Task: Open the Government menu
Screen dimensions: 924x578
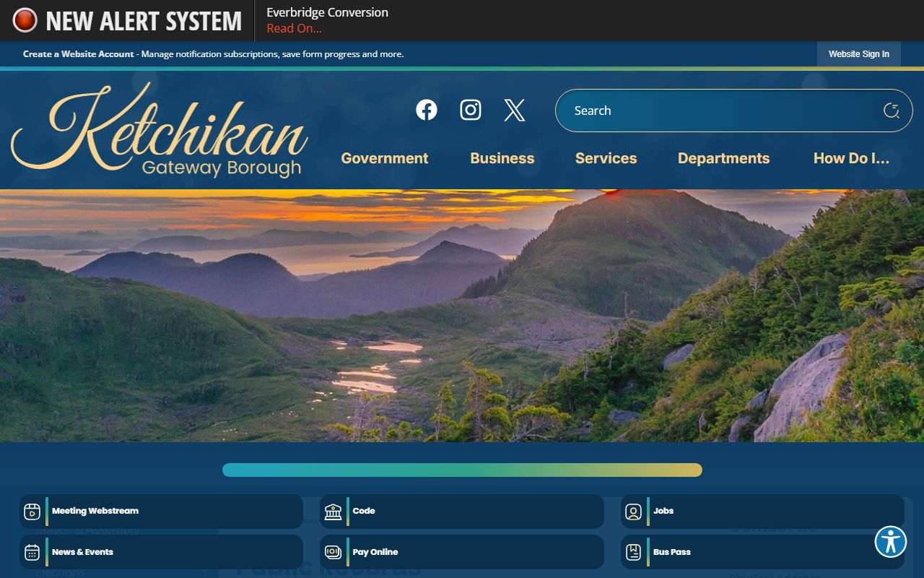Action: click(x=385, y=158)
